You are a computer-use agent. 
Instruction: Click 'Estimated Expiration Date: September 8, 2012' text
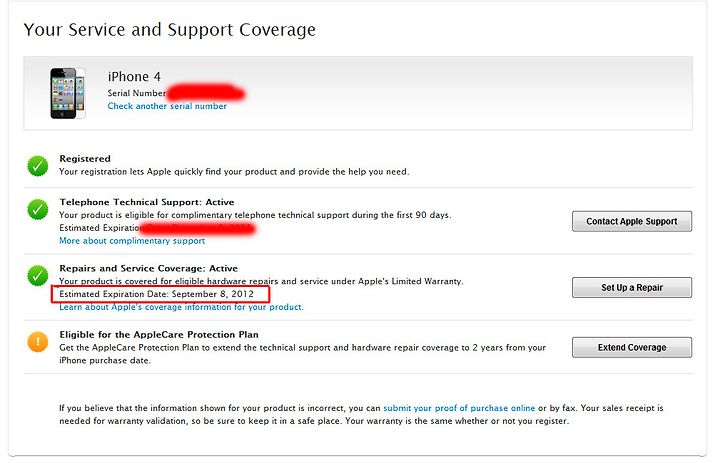pyautogui.click(x=157, y=294)
